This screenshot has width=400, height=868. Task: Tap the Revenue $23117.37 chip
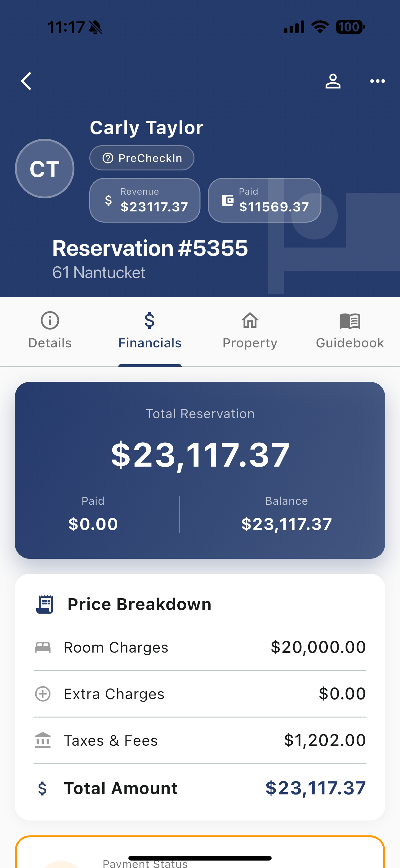(x=145, y=200)
